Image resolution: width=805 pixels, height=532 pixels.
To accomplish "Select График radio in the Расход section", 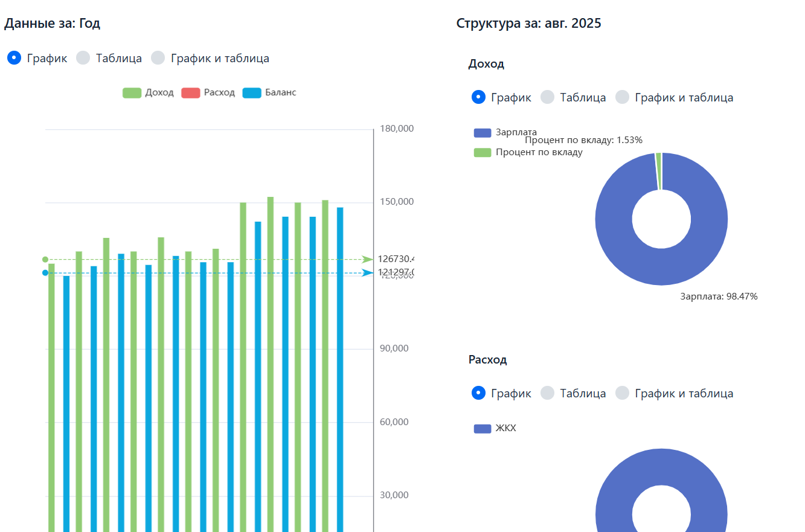I will (478, 393).
